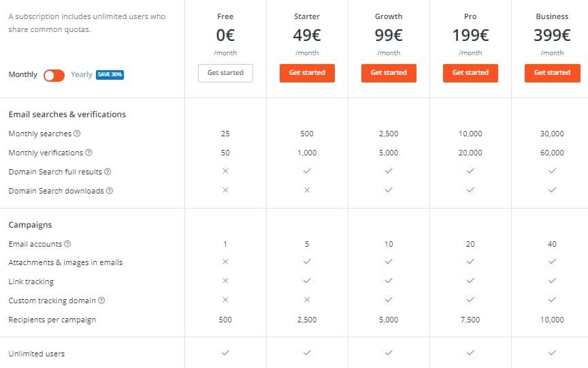
Task: Select Yearly billing label
Action: pyautogui.click(x=82, y=74)
